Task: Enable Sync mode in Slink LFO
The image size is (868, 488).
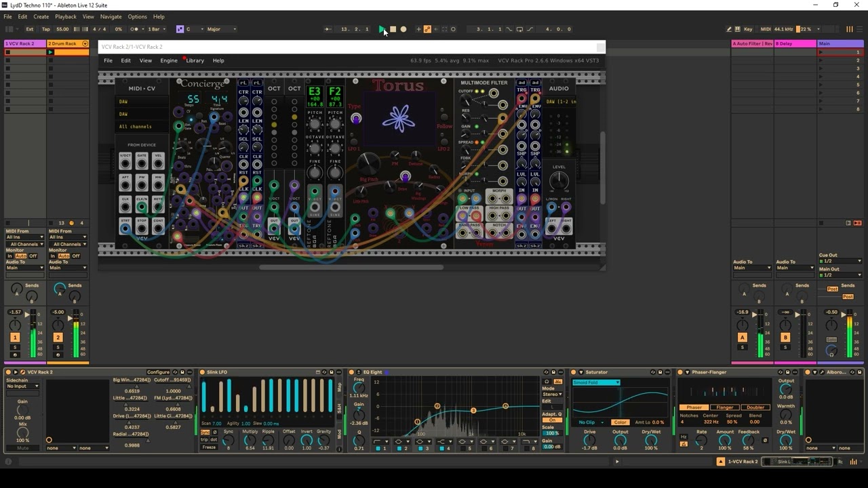Action: pyautogui.click(x=205, y=432)
